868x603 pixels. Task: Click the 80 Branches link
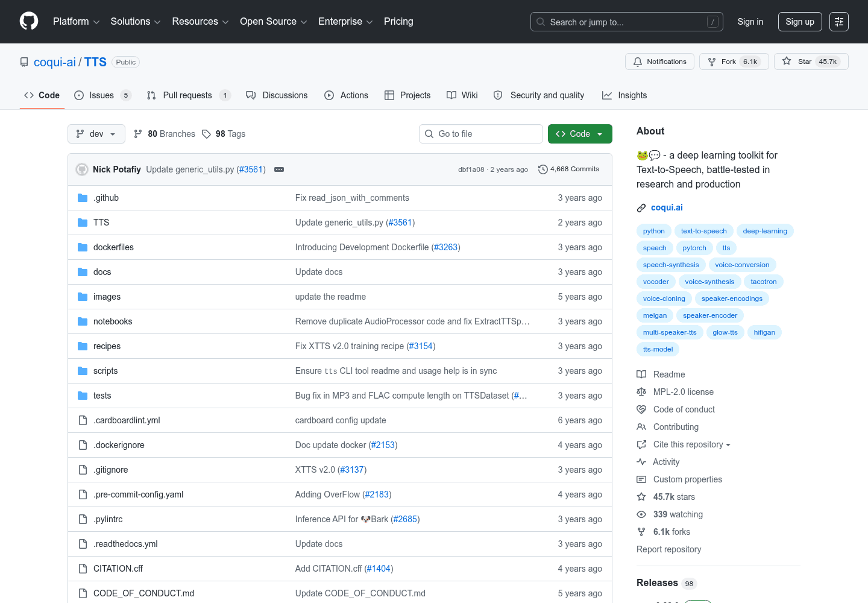[x=165, y=134]
